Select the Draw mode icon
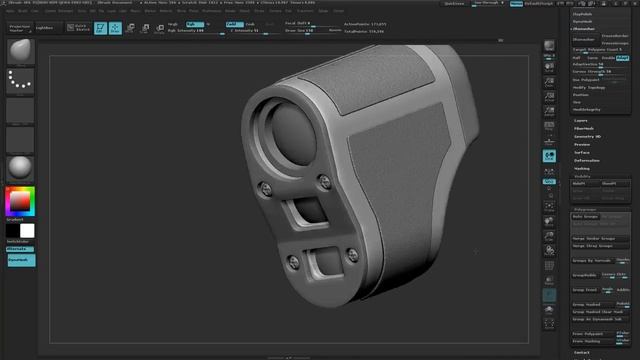Viewport: 640px width, 360px height. [115, 28]
